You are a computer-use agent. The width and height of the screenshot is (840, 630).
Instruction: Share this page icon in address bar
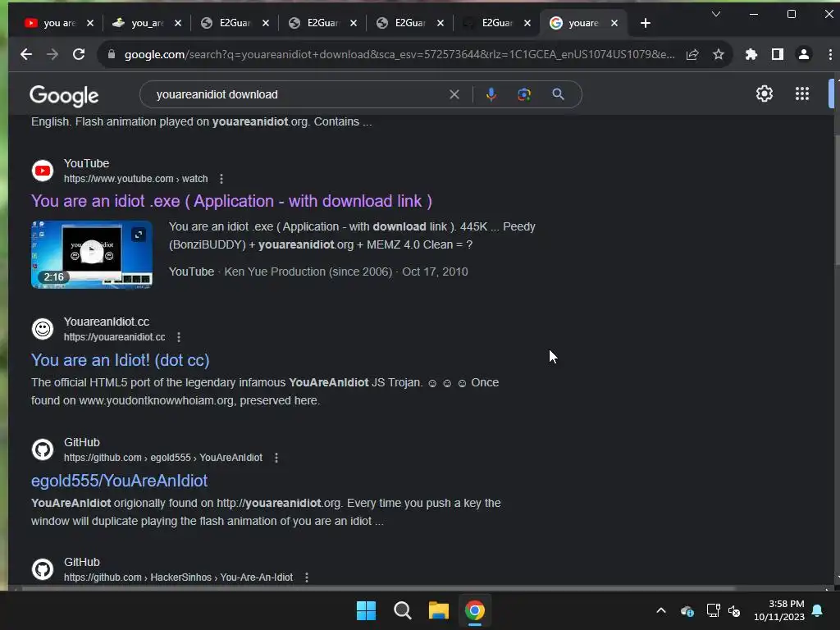(692, 54)
